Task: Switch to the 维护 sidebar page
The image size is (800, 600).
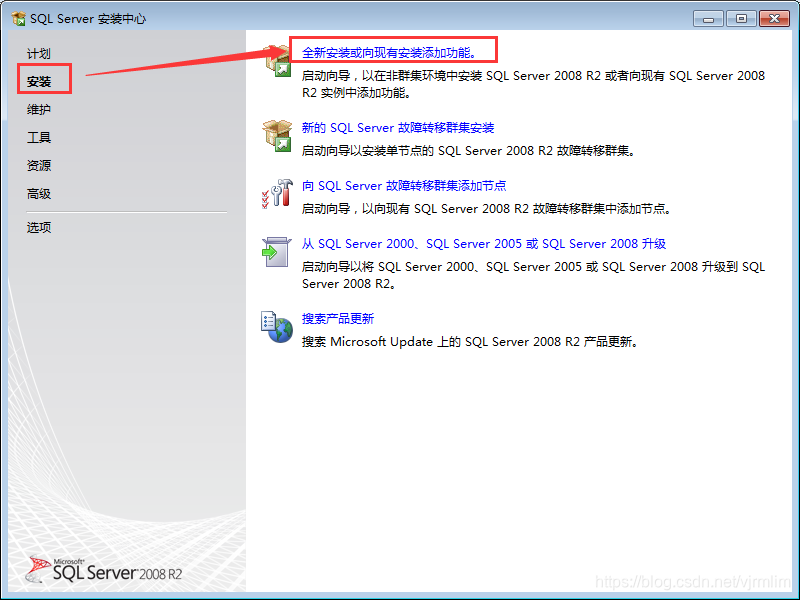Action: 39,110
